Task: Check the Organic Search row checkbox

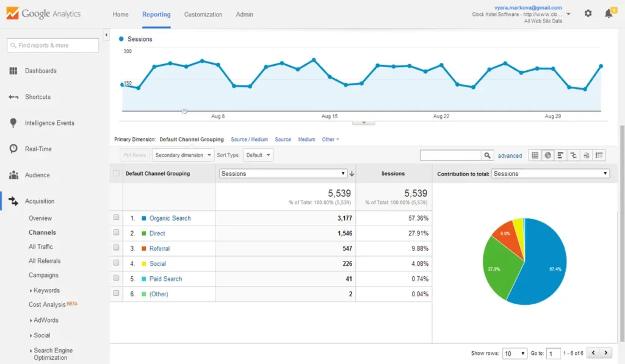Action: coord(116,218)
